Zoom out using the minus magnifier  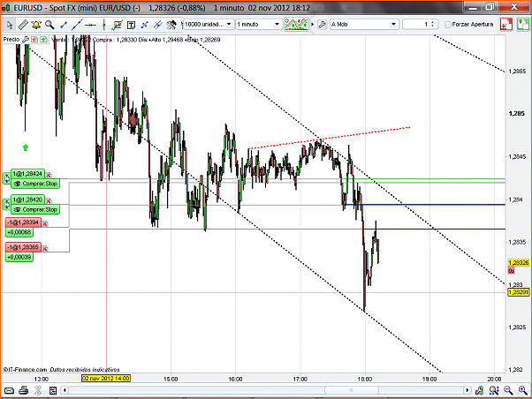click(x=508, y=390)
